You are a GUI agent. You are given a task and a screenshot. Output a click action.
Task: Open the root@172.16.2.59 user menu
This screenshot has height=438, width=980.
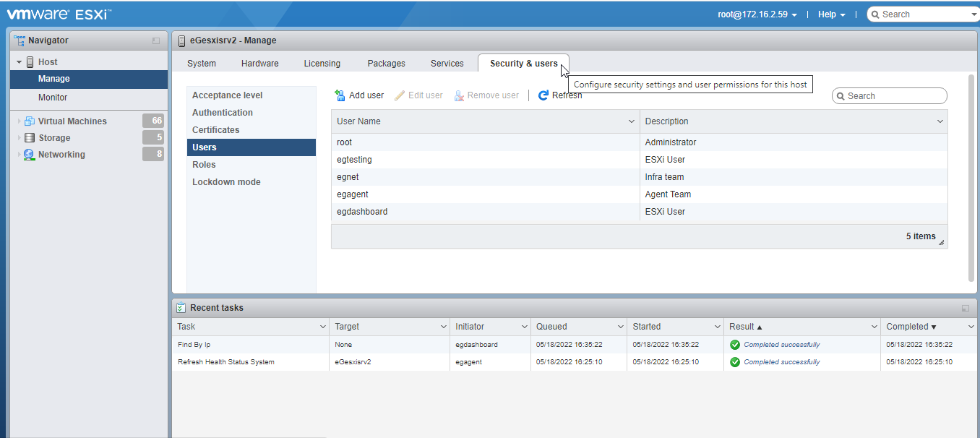(757, 14)
